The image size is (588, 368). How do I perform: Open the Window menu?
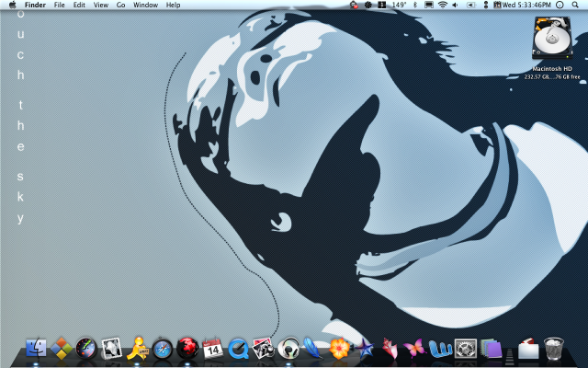point(145,5)
